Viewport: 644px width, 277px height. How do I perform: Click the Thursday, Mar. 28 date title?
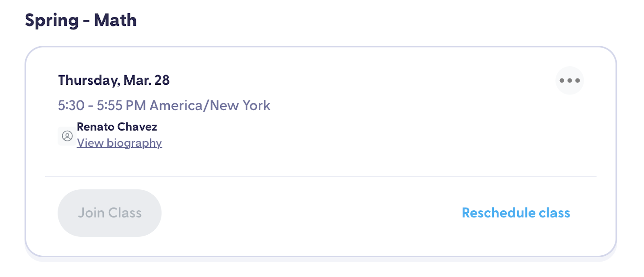[114, 80]
